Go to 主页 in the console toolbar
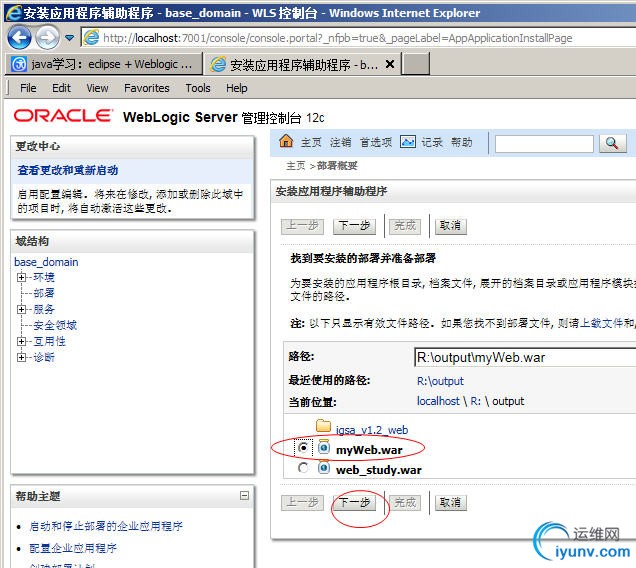This screenshot has height=568, width=636. (311, 142)
